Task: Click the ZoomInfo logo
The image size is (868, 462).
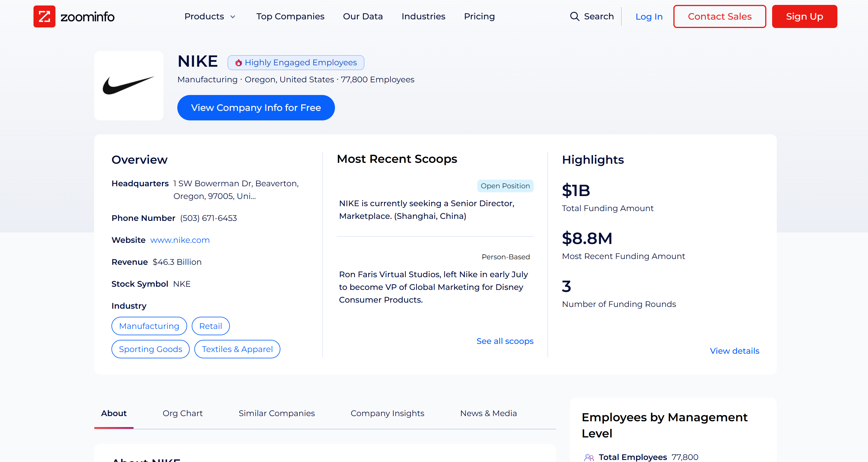Action: click(74, 16)
